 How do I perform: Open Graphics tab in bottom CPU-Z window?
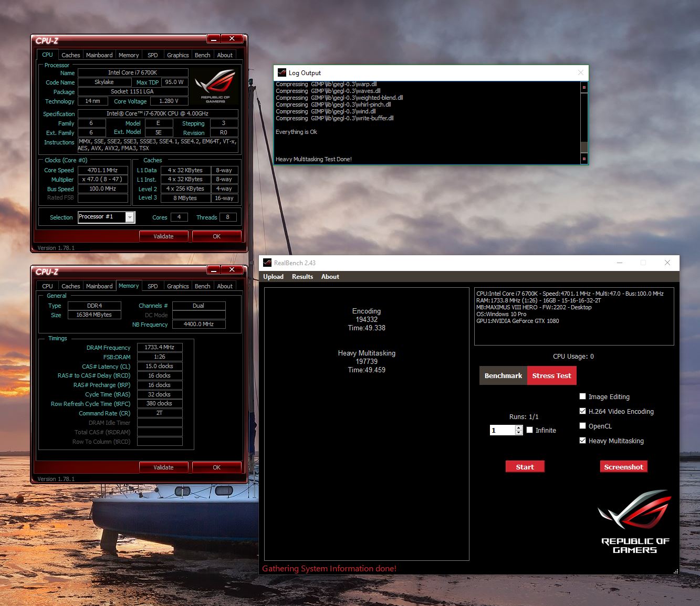point(178,286)
